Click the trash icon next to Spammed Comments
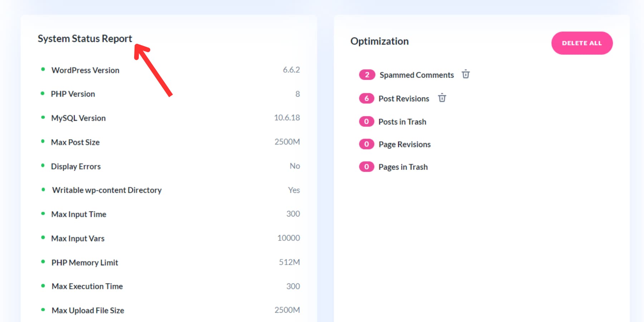This screenshot has height=322, width=644. pyautogui.click(x=466, y=74)
